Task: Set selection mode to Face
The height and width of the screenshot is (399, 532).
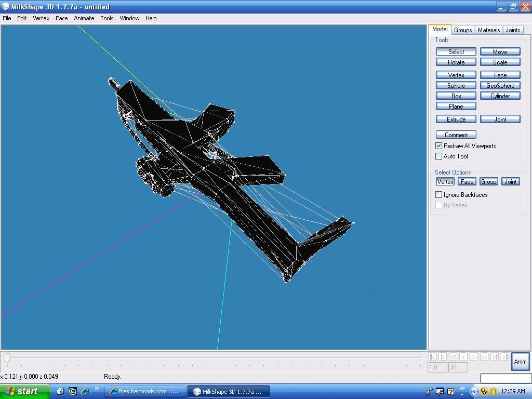Action: point(467,181)
